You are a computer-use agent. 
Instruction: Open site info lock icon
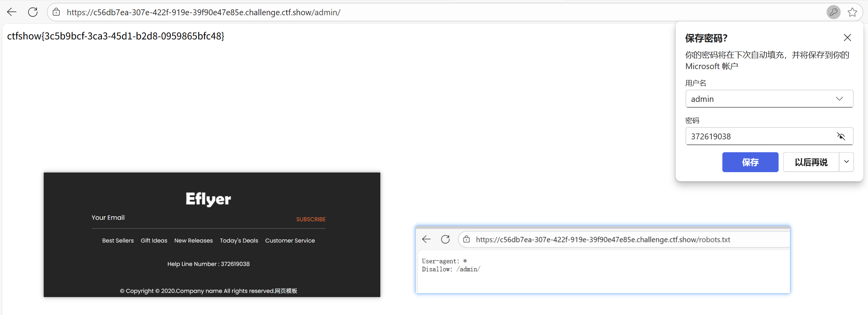(x=56, y=12)
